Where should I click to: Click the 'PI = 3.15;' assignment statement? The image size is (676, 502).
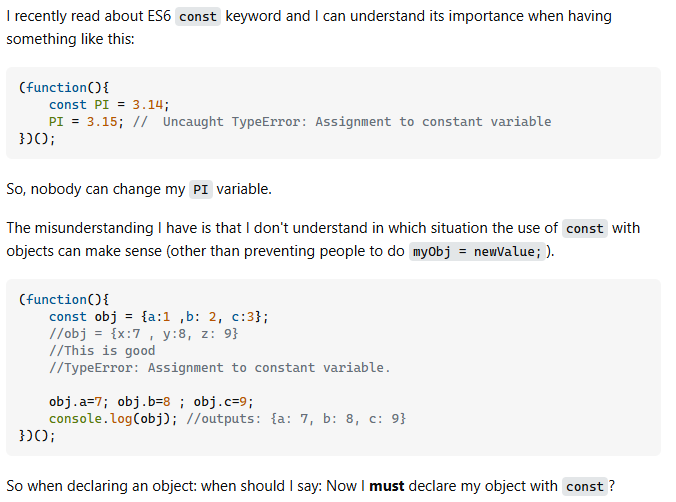click(86, 121)
